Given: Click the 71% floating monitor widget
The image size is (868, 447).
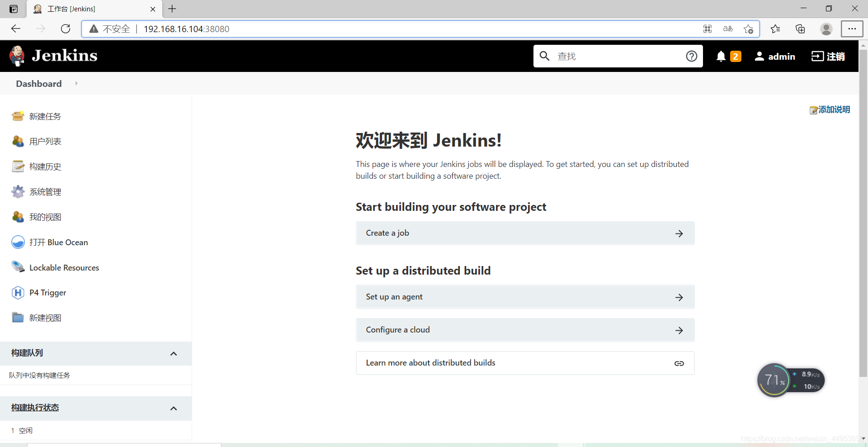Looking at the screenshot, I should [790, 380].
